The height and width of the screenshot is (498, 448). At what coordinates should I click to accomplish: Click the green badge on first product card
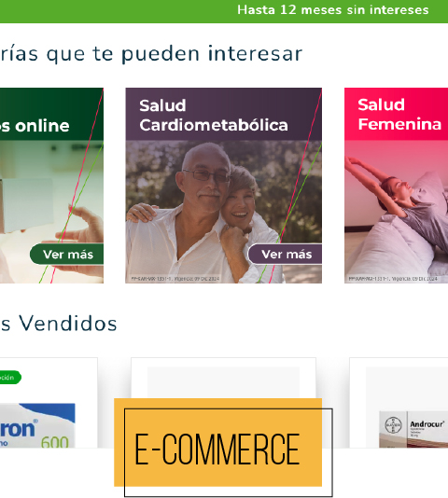pyautogui.click(x=10, y=378)
